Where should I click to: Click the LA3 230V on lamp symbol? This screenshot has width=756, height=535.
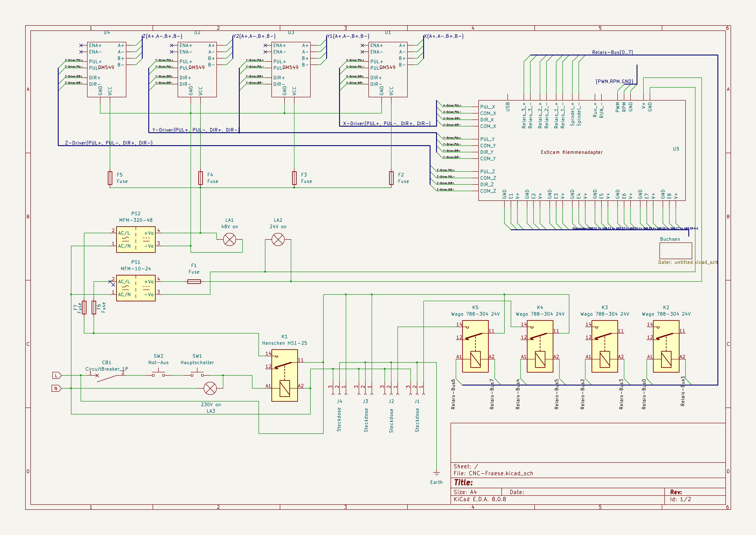pos(210,388)
